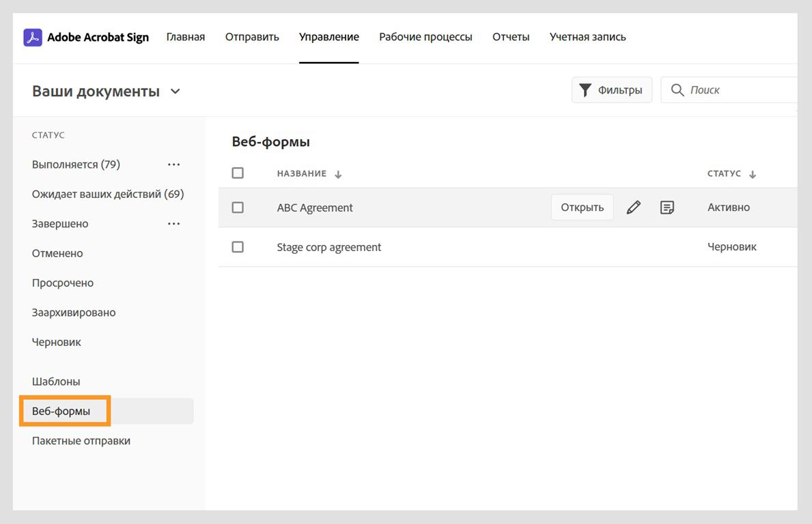Click the Adobe Acrobat Sign logo icon
The height and width of the screenshot is (524, 812).
[x=33, y=37]
